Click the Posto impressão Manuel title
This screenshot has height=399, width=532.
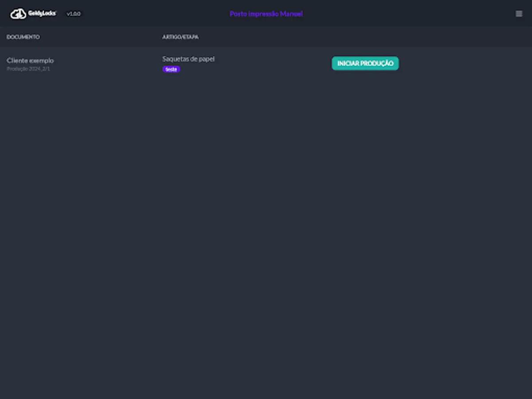click(x=266, y=14)
